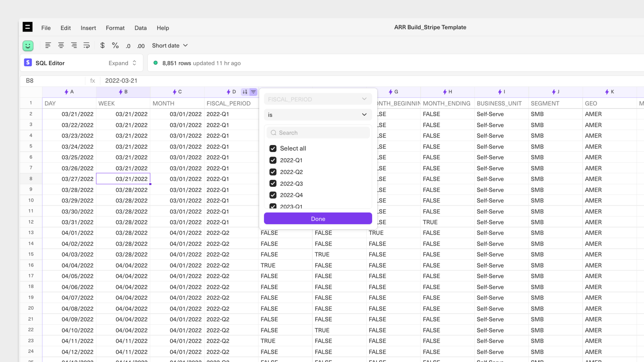Toggle text wrapping icon
Image resolution: width=644 pixels, height=362 pixels.
86,46
